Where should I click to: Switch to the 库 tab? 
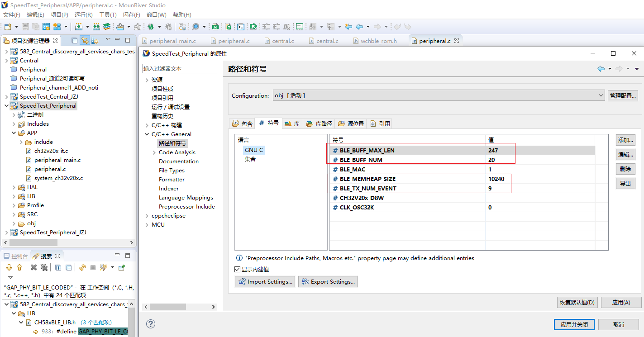(292, 123)
